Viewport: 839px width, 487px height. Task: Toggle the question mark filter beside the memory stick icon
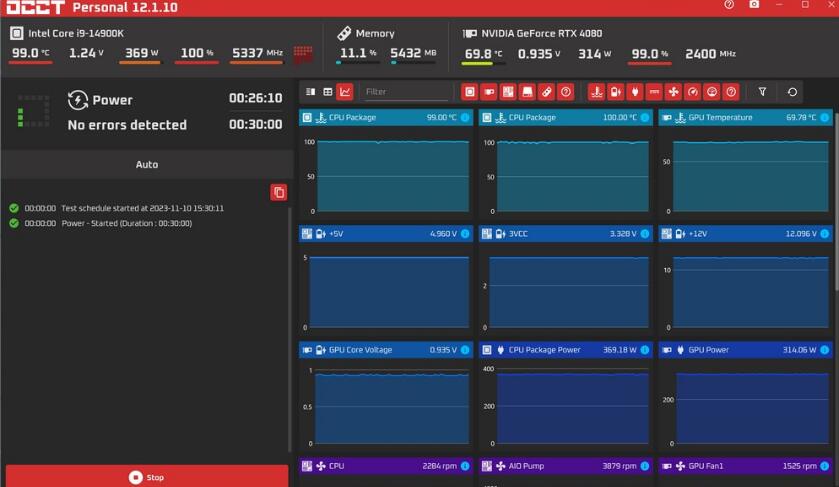point(566,92)
